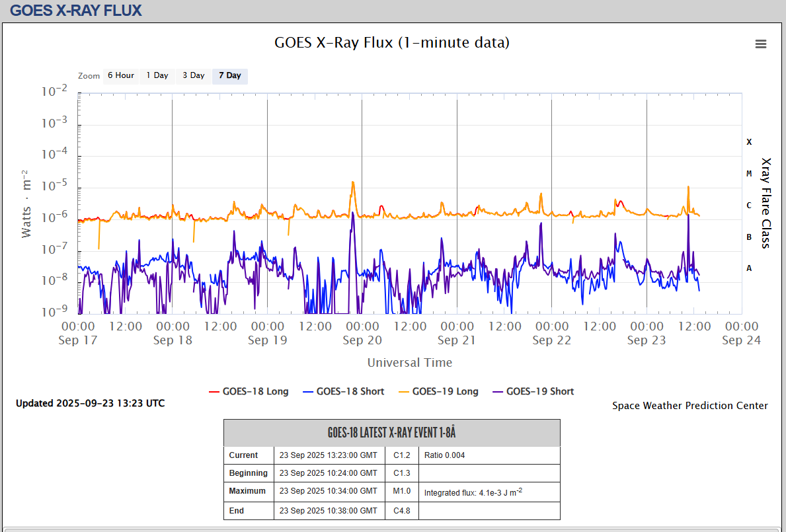This screenshot has height=532, width=786.
Task: Click the chart title with 1-minute data
Action: 392,43
